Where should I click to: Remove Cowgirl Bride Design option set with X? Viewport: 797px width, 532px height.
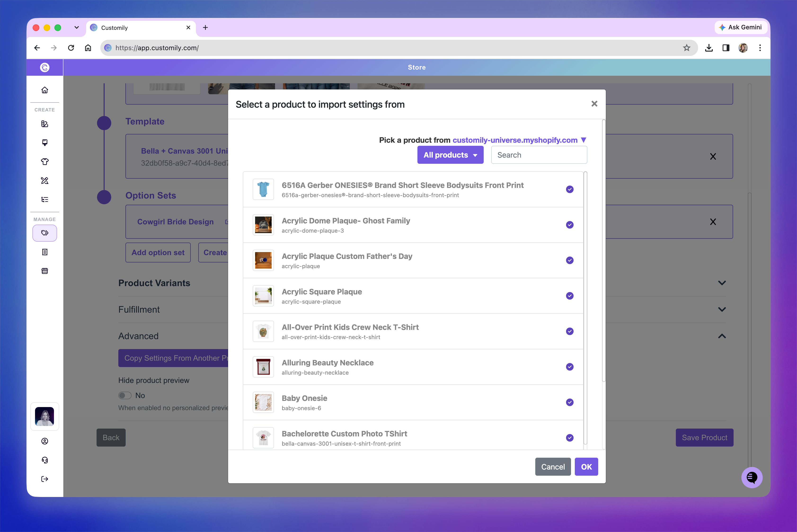[713, 222]
